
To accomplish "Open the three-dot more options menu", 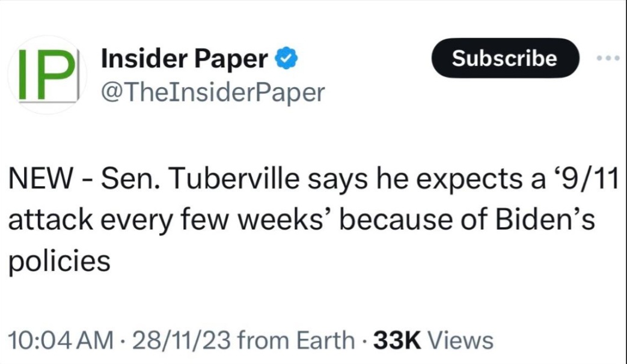I will click(x=608, y=58).
